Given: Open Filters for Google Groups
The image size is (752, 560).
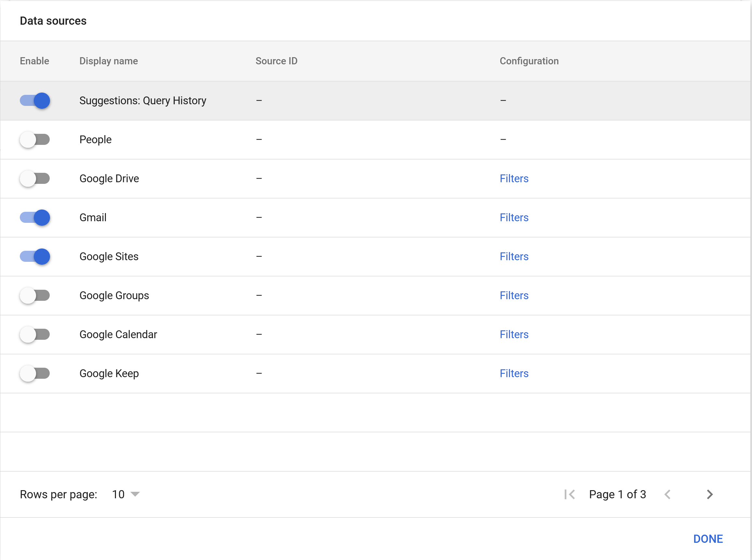Looking at the screenshot, I should tap(514, 296).
